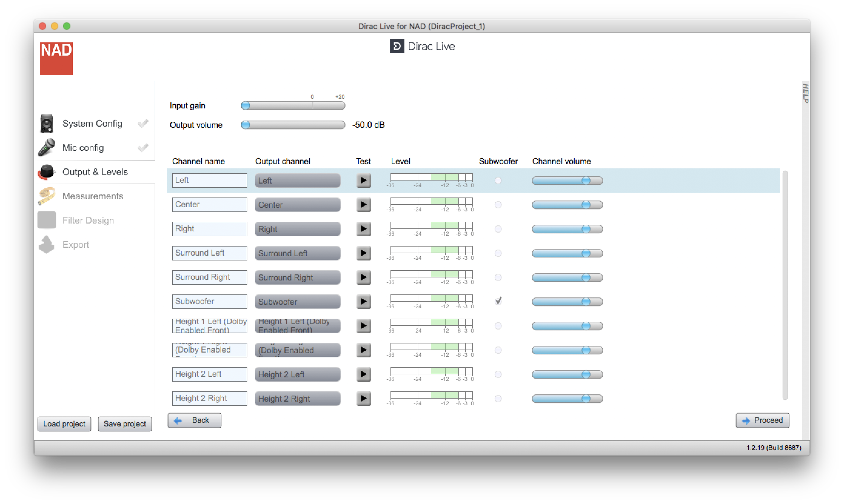Click the Mic config microphone icon
Screen dimensions: 844x504
(x=47, y=148)
